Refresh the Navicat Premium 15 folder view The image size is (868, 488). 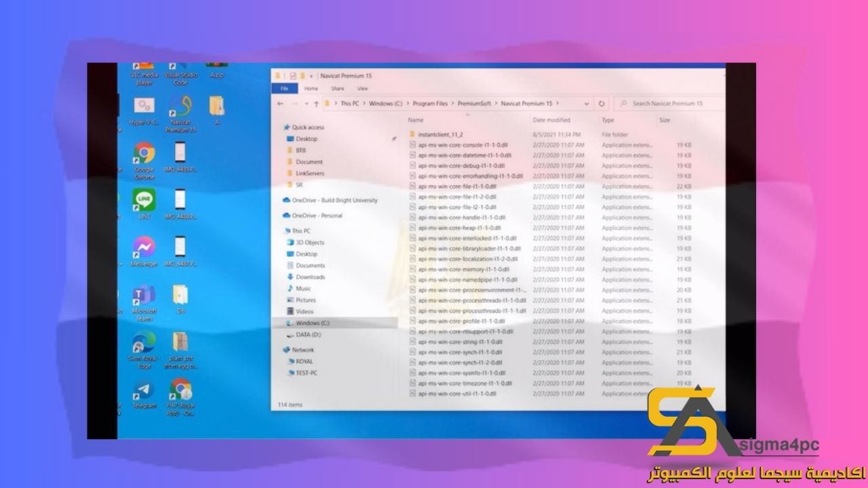[x=601, y=104]
